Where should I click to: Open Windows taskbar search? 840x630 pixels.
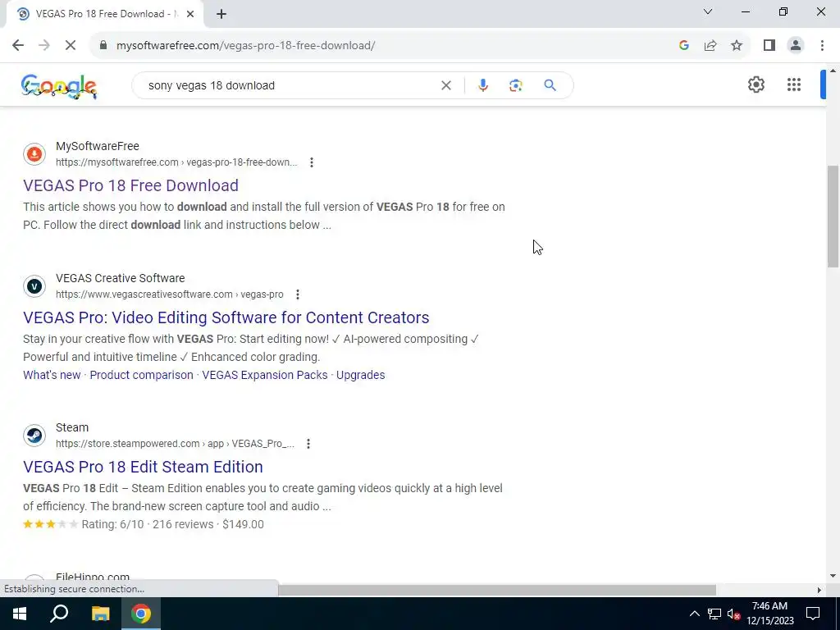tap(59, 614)
